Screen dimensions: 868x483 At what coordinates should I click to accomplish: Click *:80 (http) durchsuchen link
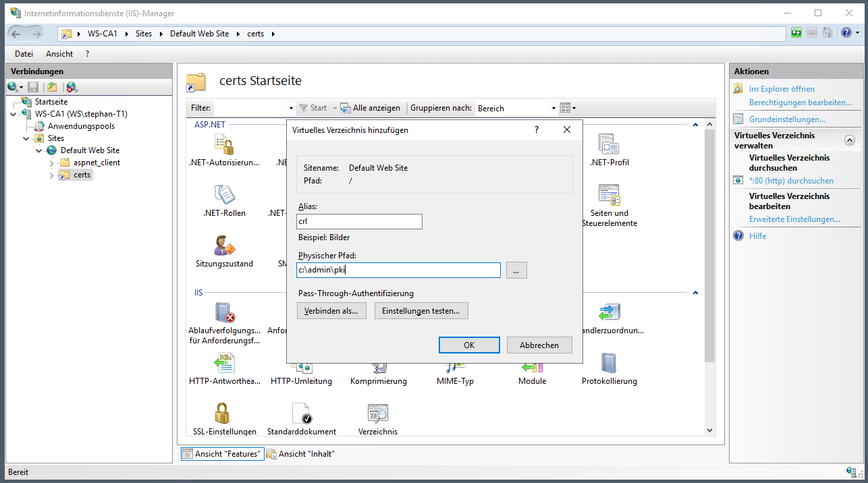791,181
